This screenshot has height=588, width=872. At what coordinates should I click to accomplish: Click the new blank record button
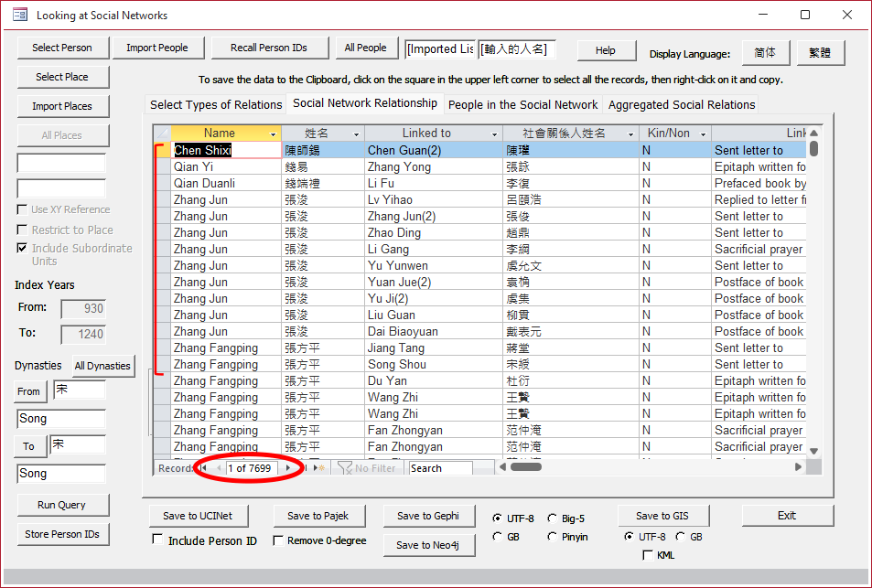pos(319,468)
